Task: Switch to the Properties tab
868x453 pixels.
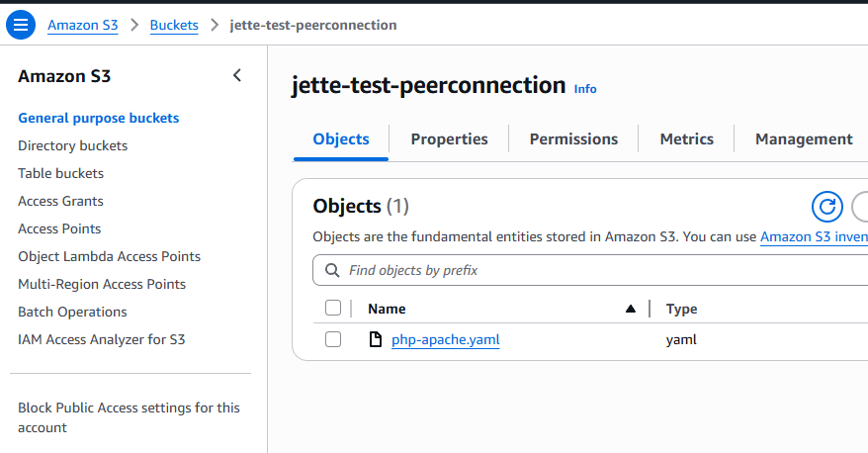Action: click(x=449, y=139)
